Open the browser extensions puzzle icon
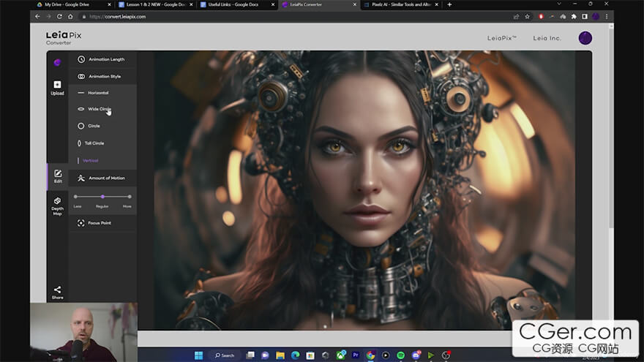Viewport: 644px width, 362px height. (574, 16)
